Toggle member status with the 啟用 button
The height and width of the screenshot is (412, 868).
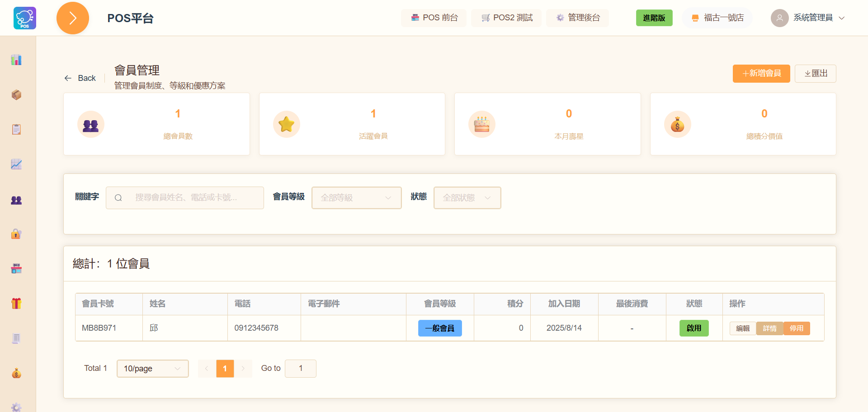pos(694,328)
